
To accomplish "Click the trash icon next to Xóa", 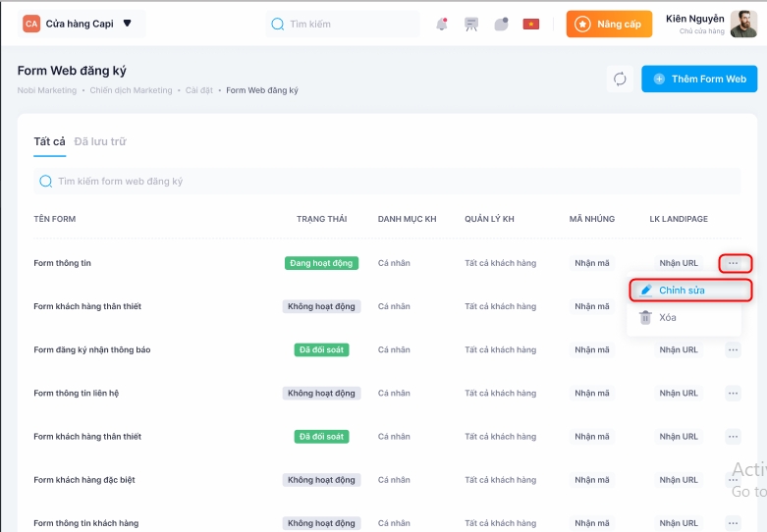I will [645, 317].
